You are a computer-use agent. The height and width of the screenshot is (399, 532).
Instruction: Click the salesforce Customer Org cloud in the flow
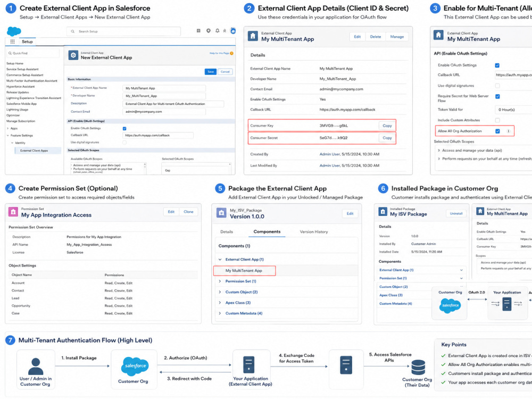tap(135, 367)
